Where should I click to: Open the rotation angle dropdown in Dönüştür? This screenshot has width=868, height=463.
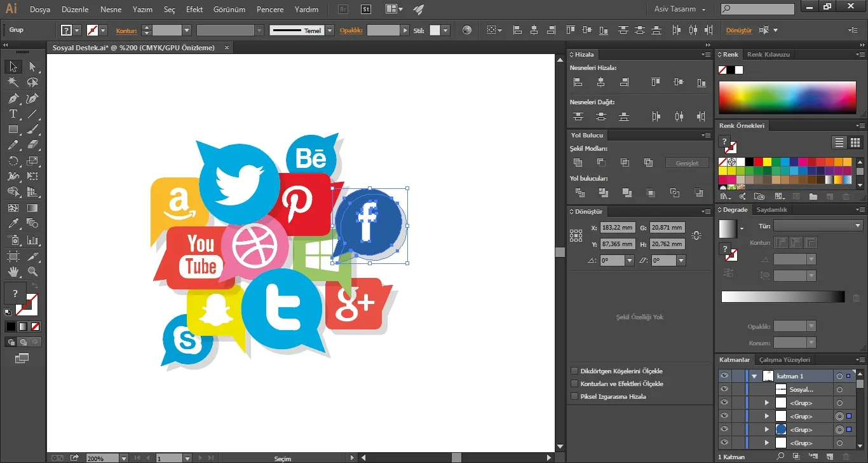click(630, 261)
